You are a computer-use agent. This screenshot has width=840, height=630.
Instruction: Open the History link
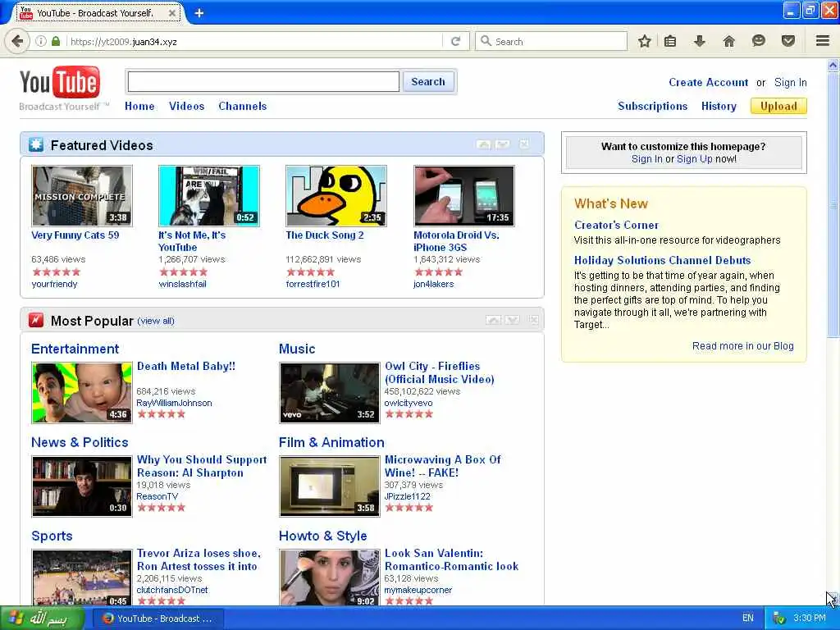point(719,106)
